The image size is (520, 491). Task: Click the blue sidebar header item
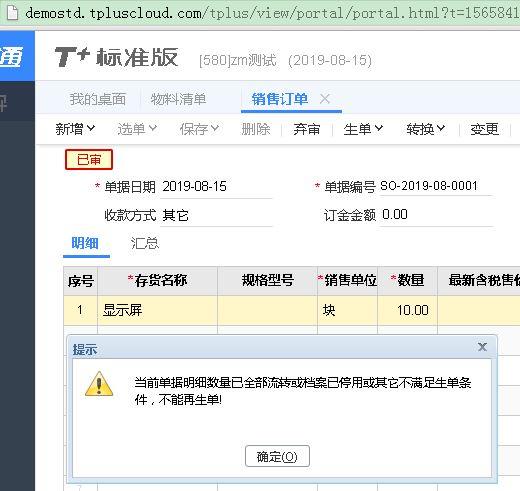click(17, 56)
